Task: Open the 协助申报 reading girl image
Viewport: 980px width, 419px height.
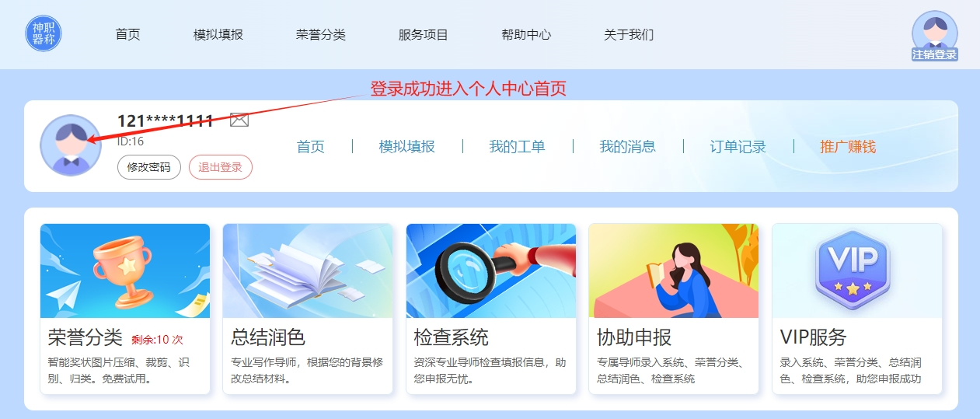Action: (x=674, y=271)
